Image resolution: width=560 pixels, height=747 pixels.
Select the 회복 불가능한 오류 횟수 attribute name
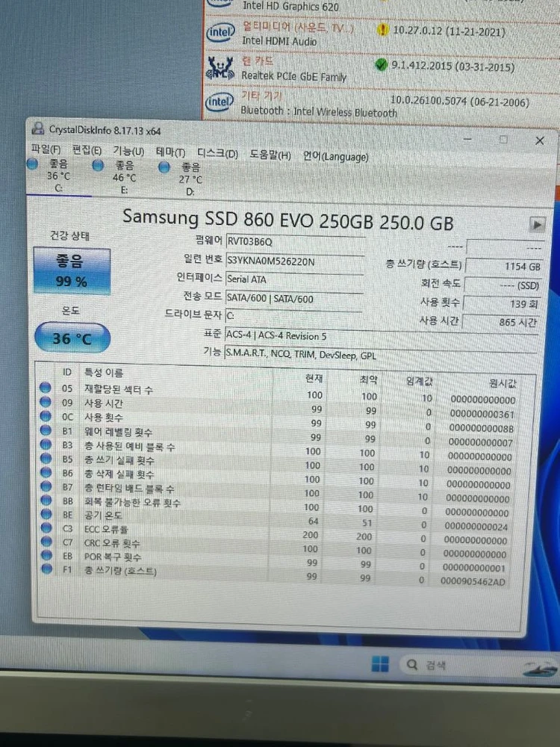click(x=132, y=502)
